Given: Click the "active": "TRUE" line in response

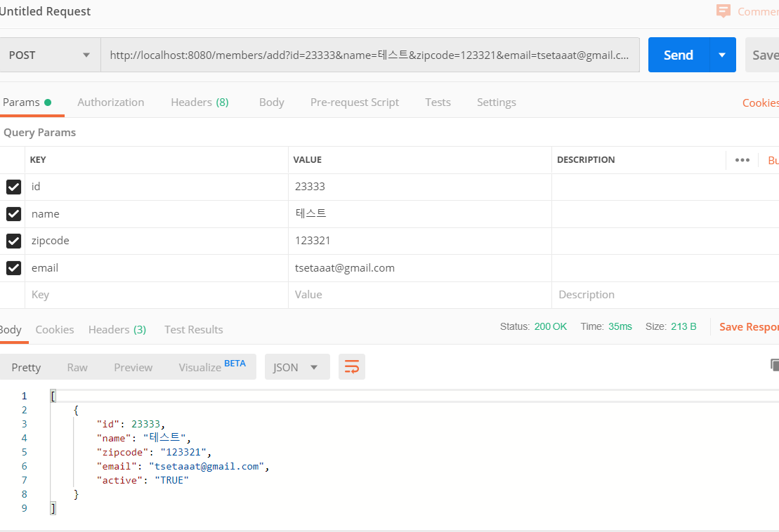Looking at the screenshot, I should tap(143, 480).
